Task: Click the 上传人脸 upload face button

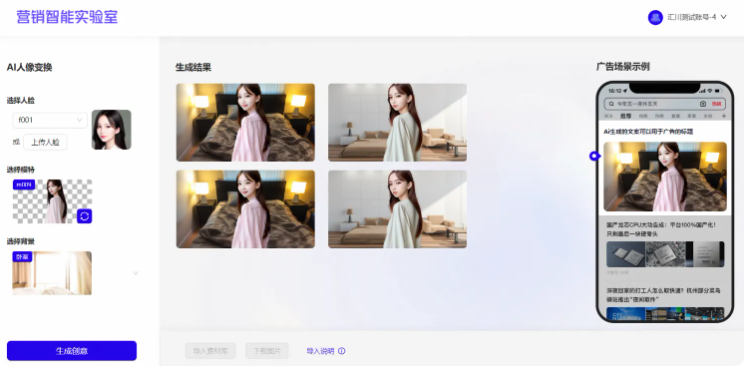Action: pyautogui.click(x=46, y=142)
